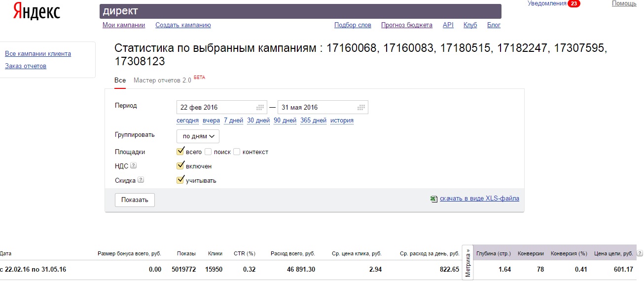Click the «Заказ отчетов» sidebar link
Image resolution: width=644 pixels, height=285 pixels.
tap(26, 66)
